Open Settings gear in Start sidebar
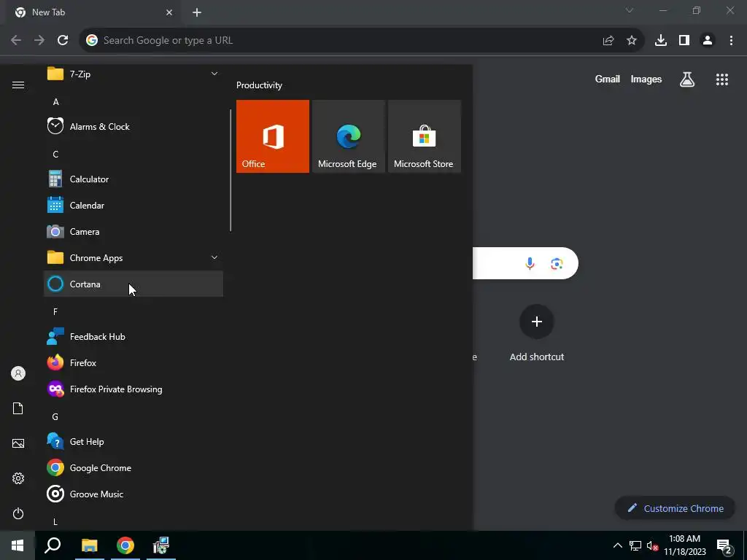Image resolution: width=747 pixels, height=560 pixels. pos(18,478)
